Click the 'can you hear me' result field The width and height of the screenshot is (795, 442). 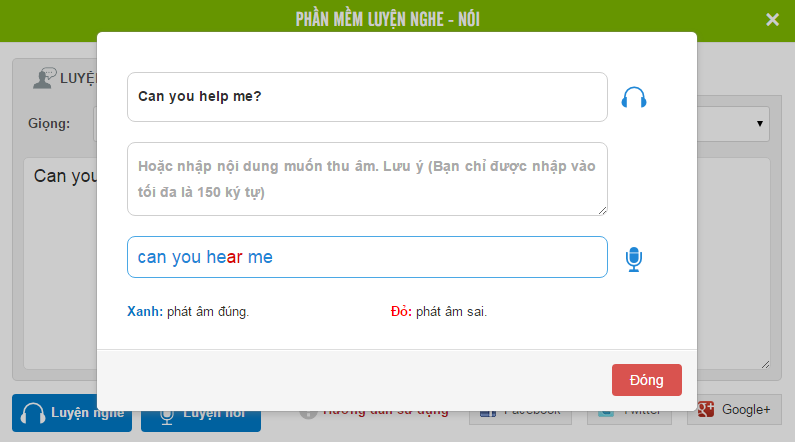367,257
